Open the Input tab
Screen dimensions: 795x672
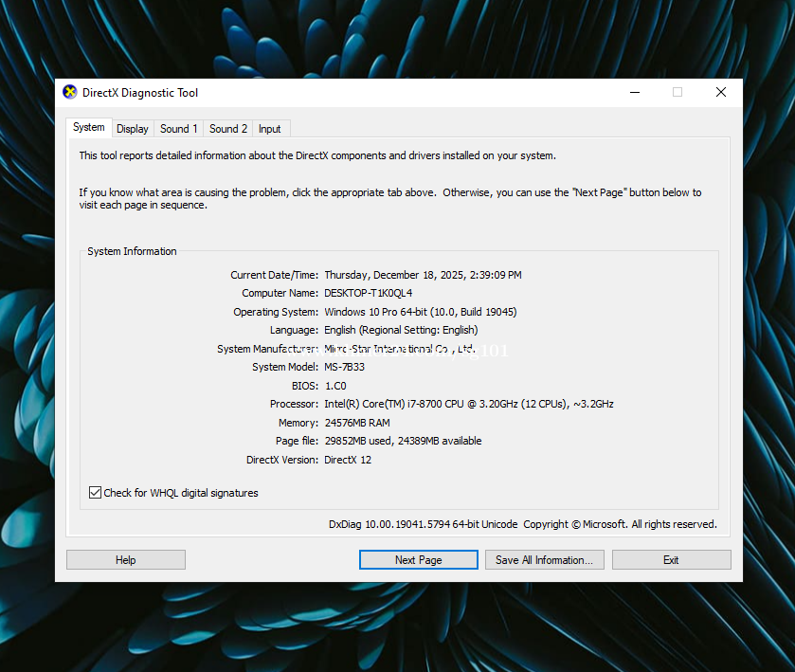pos(270,129)
